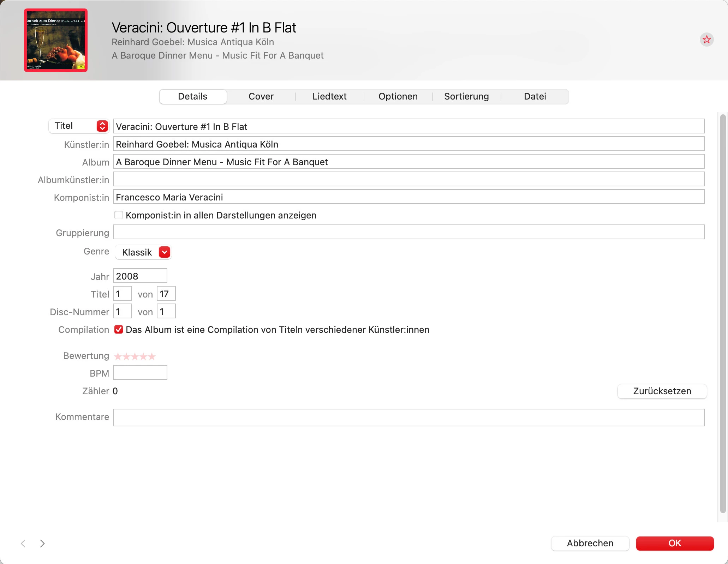
Task: Go to previous track with left arrow
Action: point(23,543)
